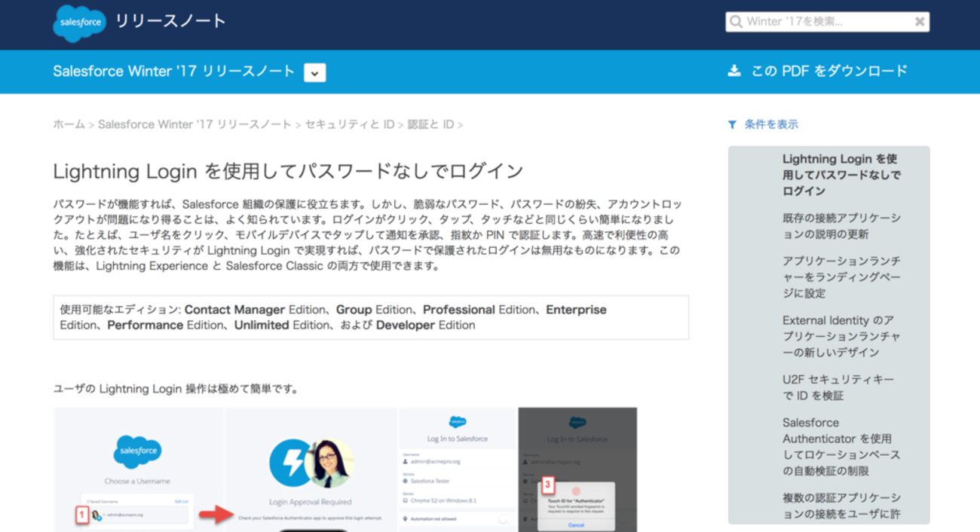
Task: Go to ホーム in the breadcrumb
Action: (x=69, y=124)
